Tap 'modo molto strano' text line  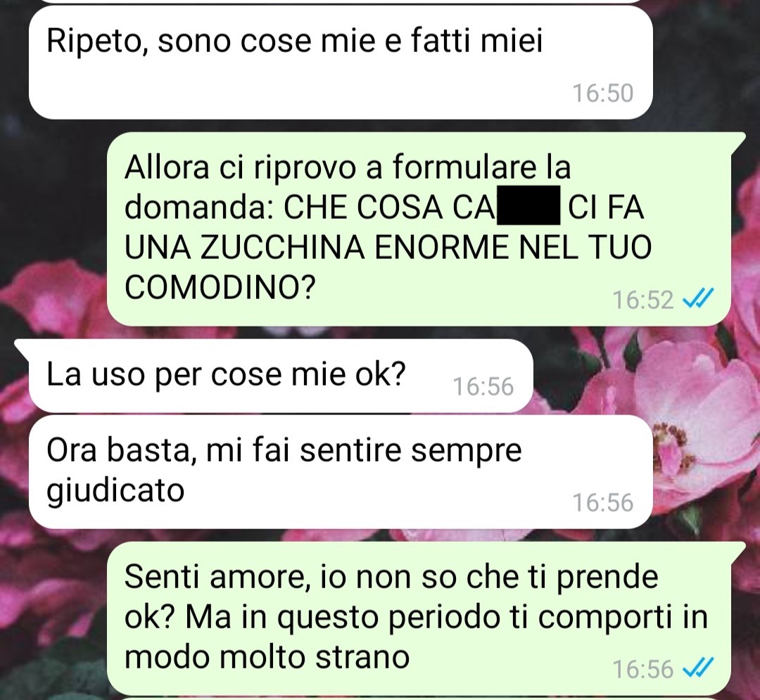pos(267,657)
